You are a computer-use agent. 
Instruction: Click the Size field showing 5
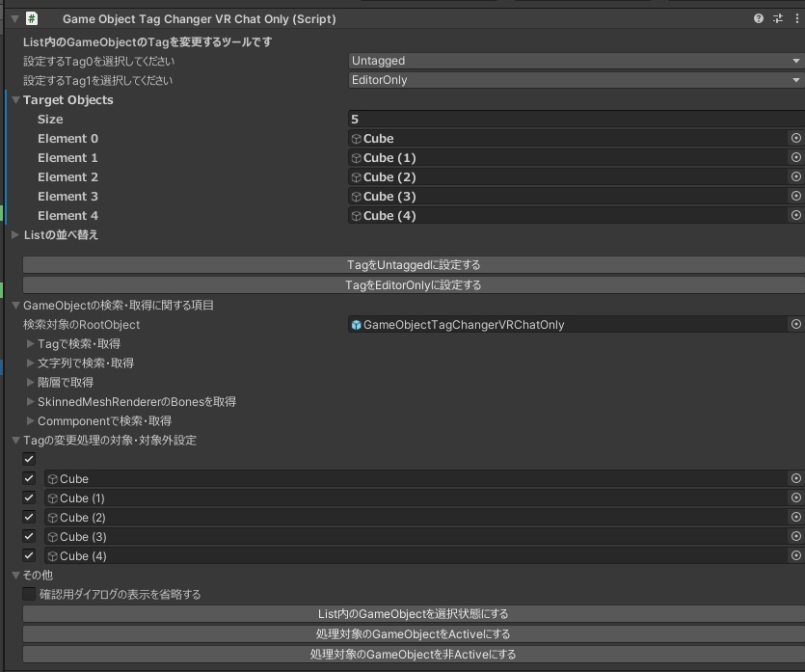[576, 120]
